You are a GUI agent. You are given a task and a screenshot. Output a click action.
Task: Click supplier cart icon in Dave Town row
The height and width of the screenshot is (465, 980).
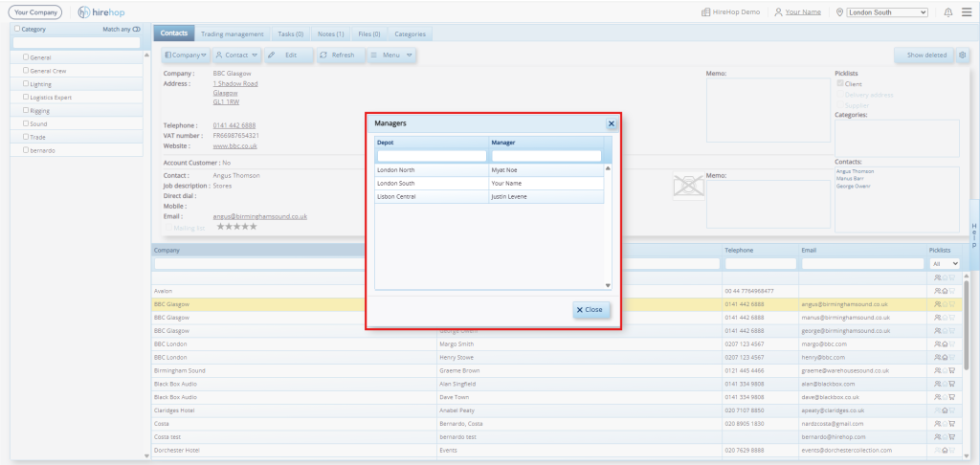[x=952, y=397]
